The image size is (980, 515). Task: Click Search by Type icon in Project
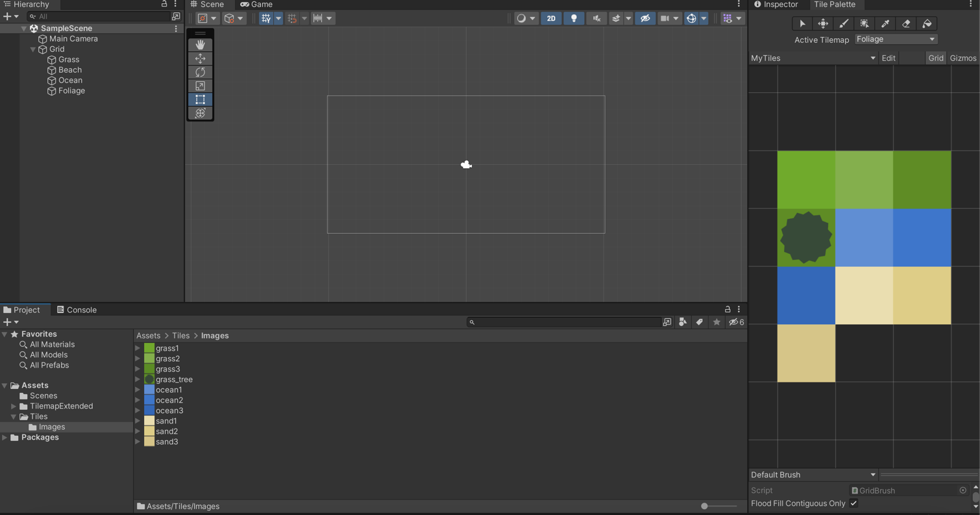pos(682,322)
